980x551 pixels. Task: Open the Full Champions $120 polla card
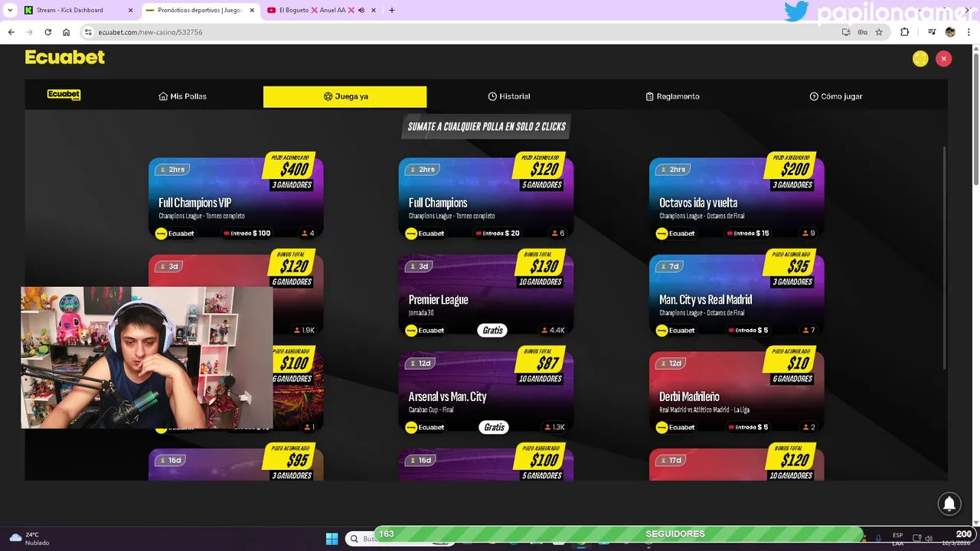pos(486,199)
